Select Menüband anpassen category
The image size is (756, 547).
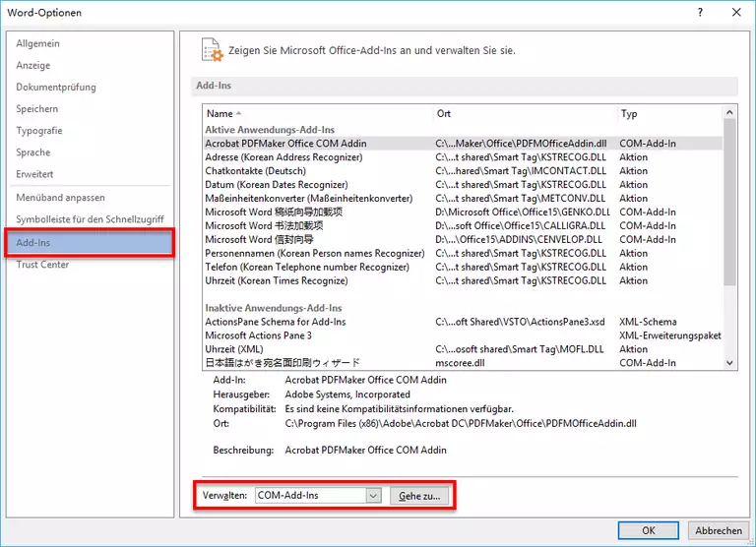60,198
